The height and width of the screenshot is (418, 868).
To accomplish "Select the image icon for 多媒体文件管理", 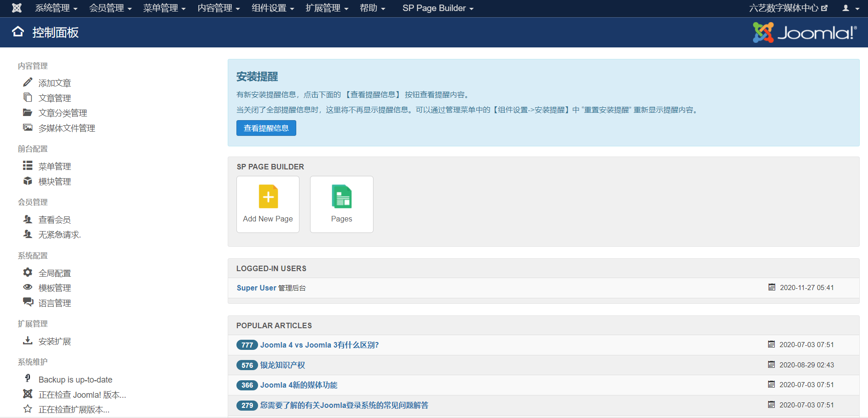I will 28,127.
